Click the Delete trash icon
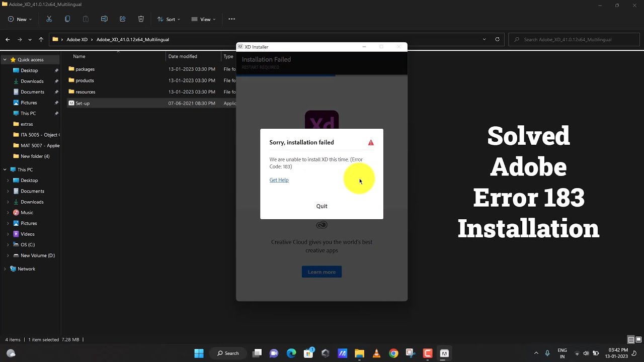Viewport: 644px width, 362px height. (141, 19)
